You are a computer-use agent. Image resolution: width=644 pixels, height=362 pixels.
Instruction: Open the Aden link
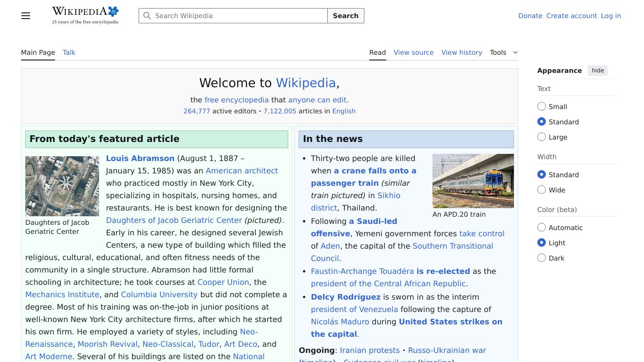pos(331,246)
